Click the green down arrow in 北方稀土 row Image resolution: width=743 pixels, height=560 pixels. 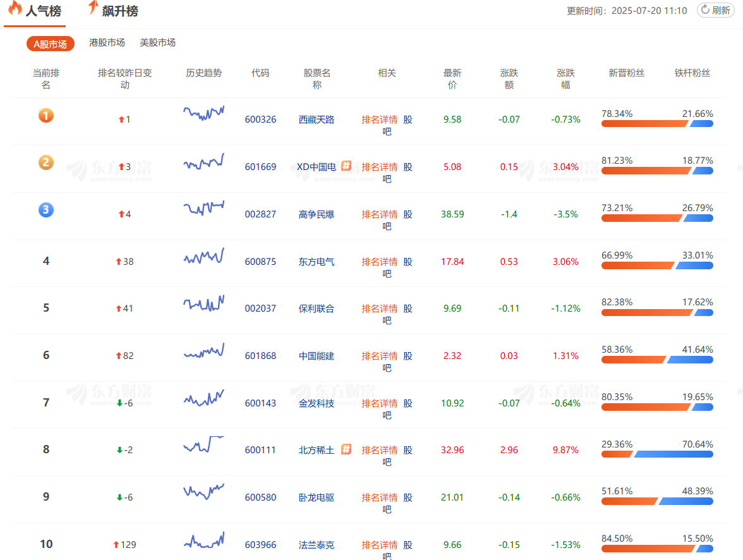click(119, 450)
